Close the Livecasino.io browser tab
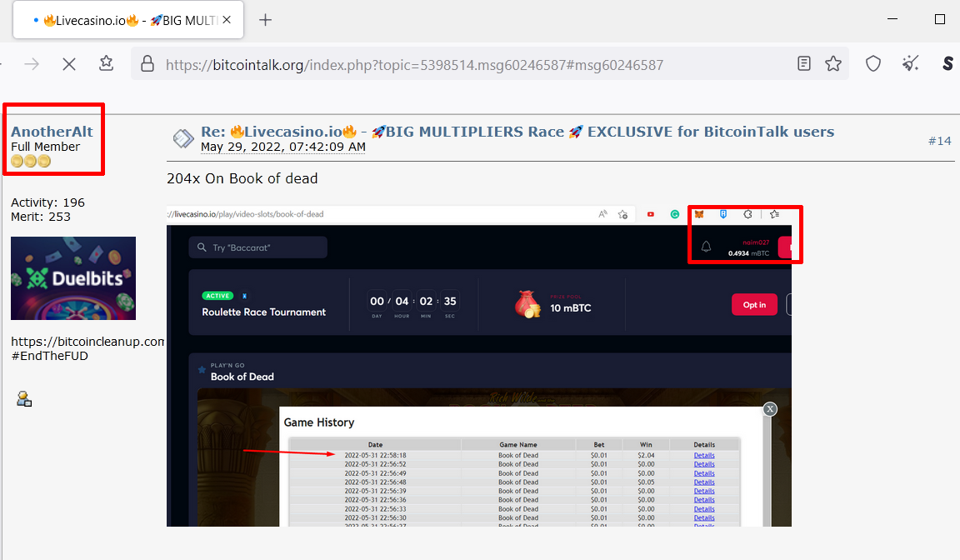 (x=227, y=20)
